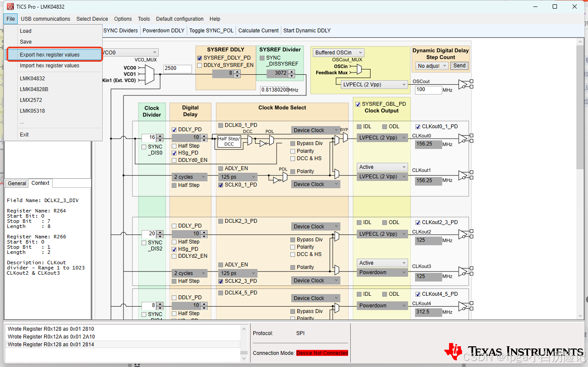This screenshot has height=367, width=588.
Task: Increase clock divider 16 with its up arrow
Action: coord(160,136)
